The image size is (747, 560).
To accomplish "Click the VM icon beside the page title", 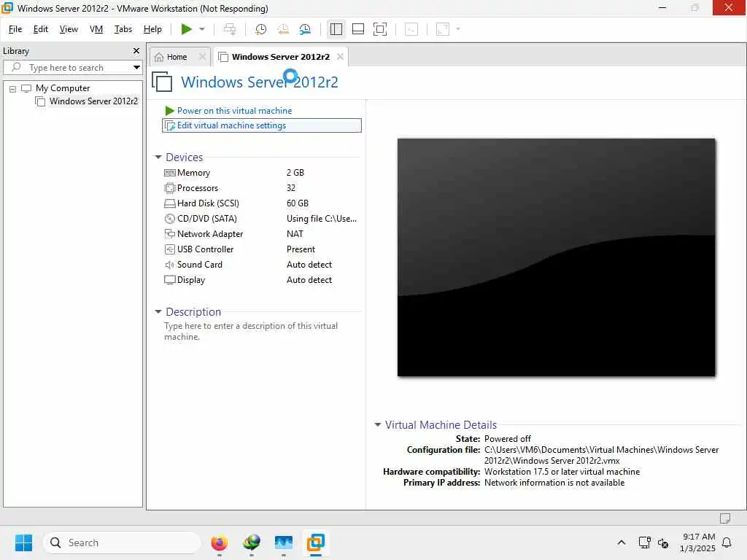I will pyautogui.click(x=162, y=82).
